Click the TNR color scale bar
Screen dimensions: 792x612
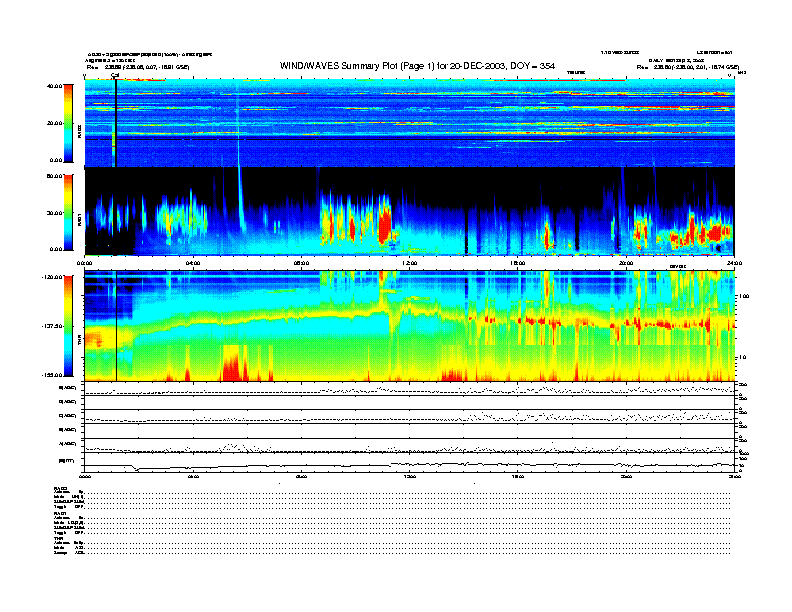(68, 326)
